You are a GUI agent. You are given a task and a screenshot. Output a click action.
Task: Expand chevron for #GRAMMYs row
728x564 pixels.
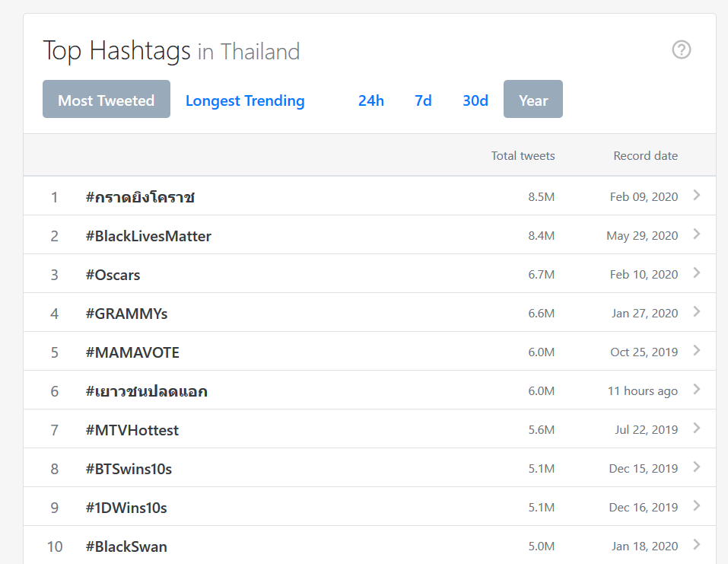point(696,312)
